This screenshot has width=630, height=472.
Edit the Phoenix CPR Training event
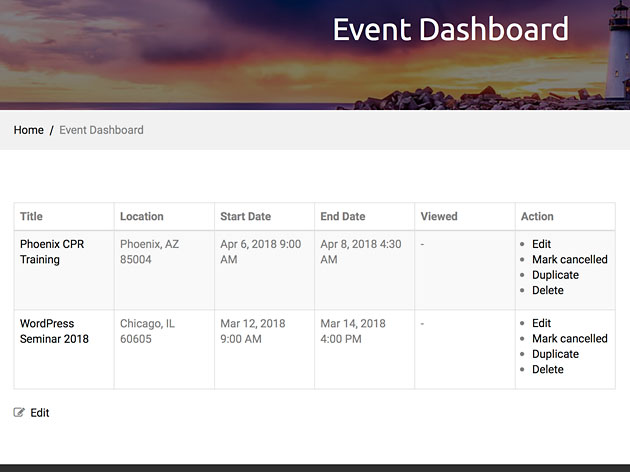[541, 244]
